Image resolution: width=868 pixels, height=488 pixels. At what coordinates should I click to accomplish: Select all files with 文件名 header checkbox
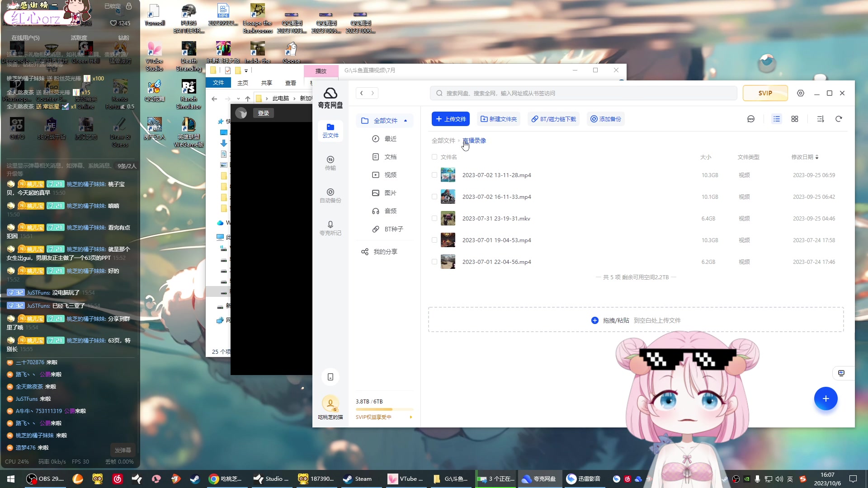[x=434, y=157]
